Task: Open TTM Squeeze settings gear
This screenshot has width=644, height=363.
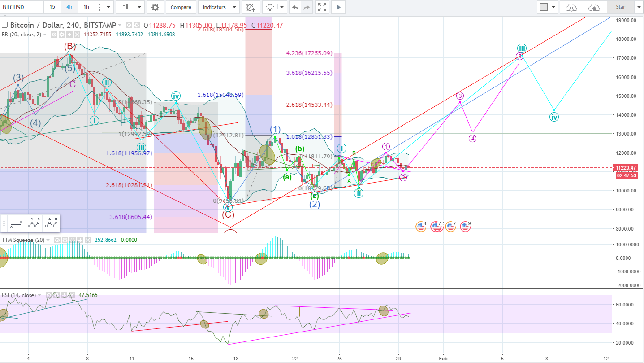Action: 65,240
